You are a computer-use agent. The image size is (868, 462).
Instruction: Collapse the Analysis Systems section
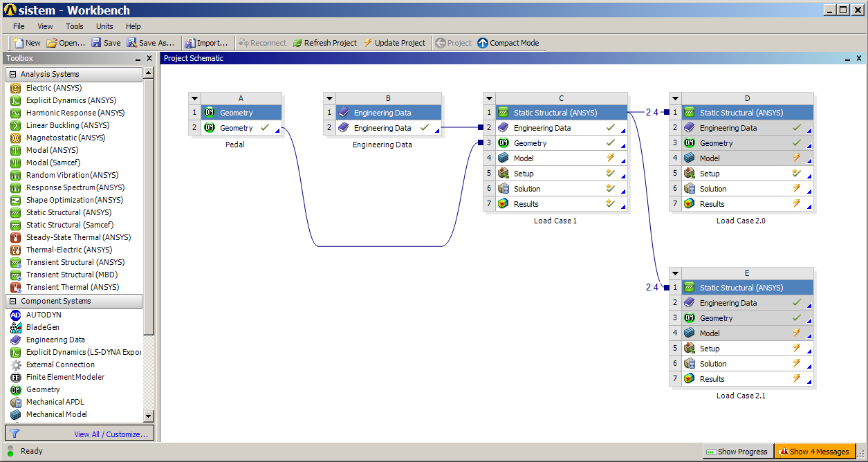12,74
